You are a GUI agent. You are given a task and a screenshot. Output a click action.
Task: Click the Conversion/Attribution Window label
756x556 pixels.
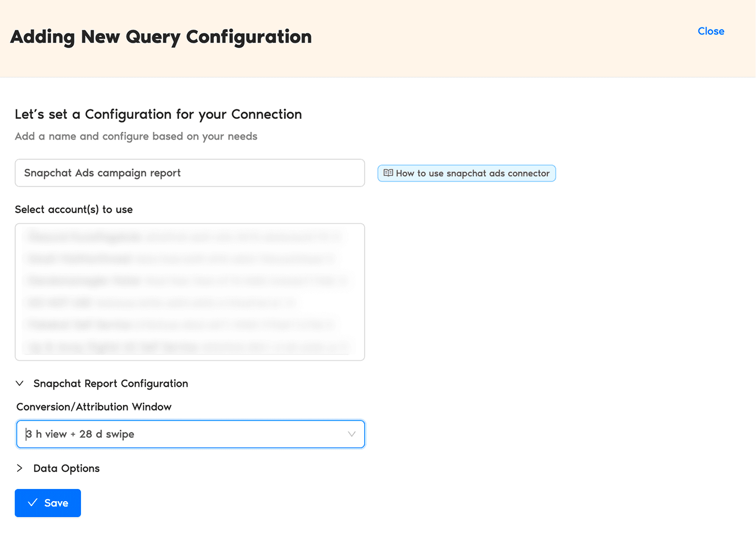click(x=94, y=407)
